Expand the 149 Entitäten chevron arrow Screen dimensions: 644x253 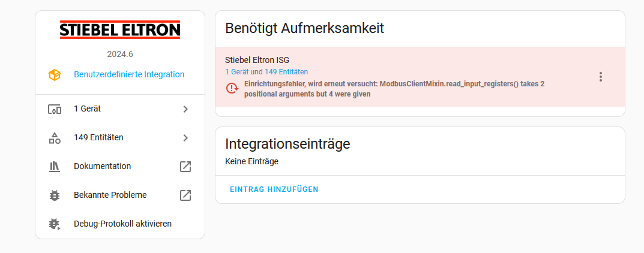coord(185,138)
